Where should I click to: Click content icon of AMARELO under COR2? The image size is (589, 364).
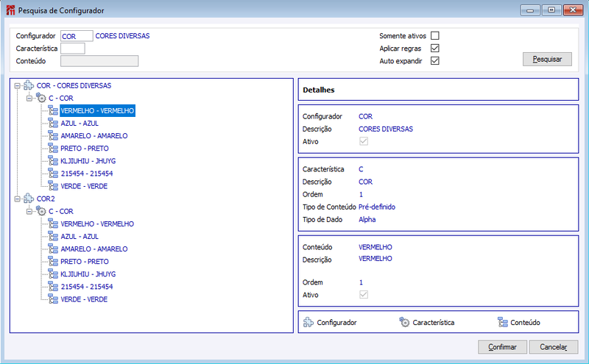(x=53, y=249)
